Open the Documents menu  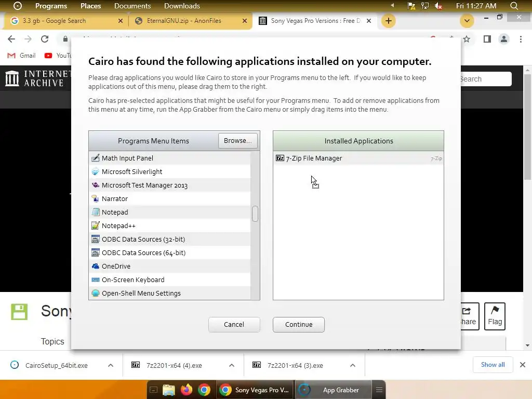[x=132, y=6]
